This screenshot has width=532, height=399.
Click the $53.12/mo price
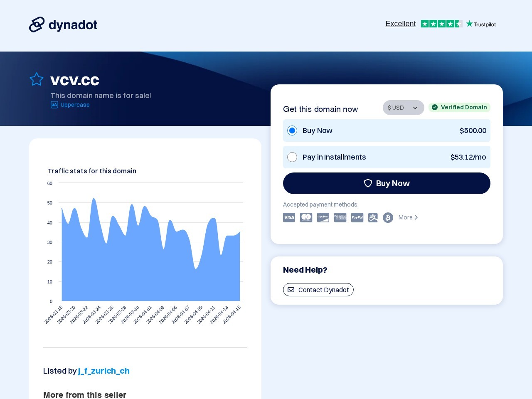click(x=468, y=157)
